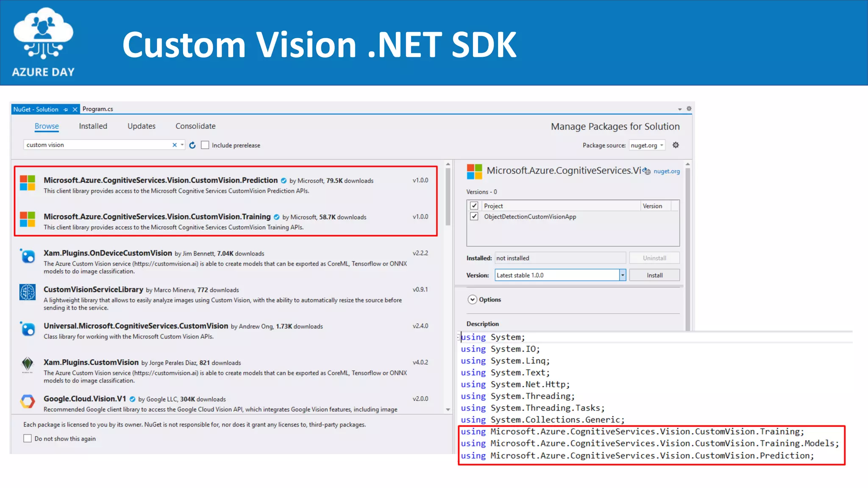
Task: Select Google.Cloud.Vision.V1 package title
Action: pyautogui.click(x=85, y=399)
